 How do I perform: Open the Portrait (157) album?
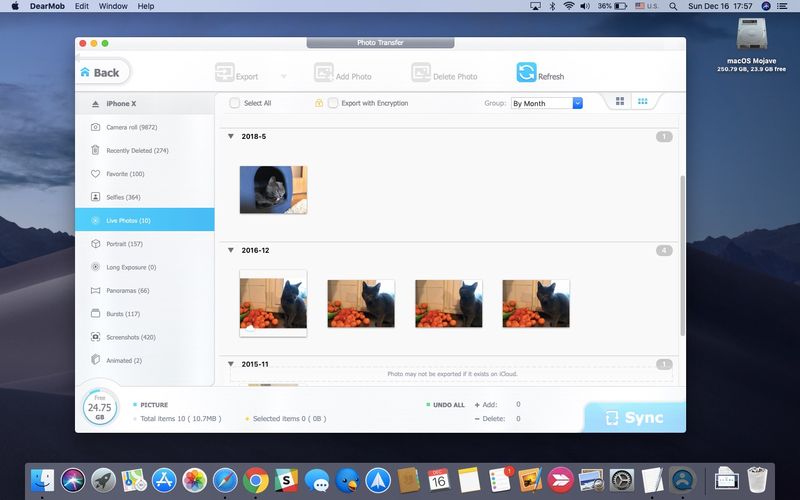(145, 244)
